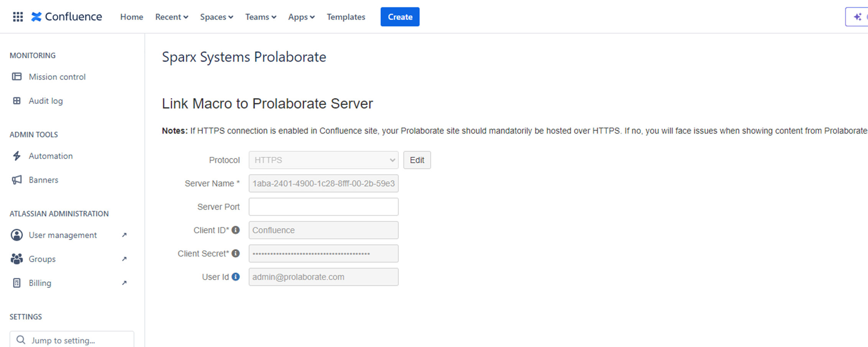This screenshot has width=868, height=347.
Task: Click the search magnifier in Jump to setting
Action: [21, 340]
